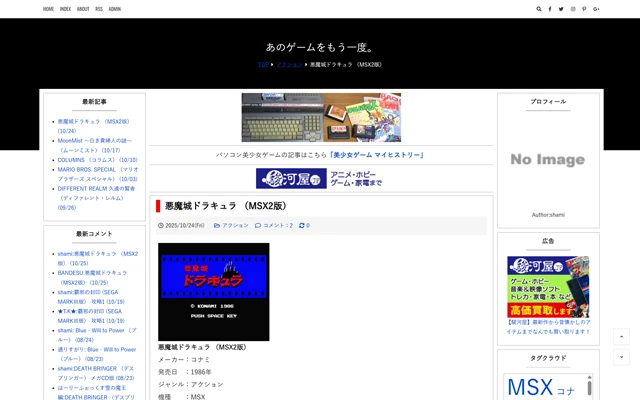Viewport: 640px width, 400px height.
Task: Click the Instagram icon in header
Action: (573, 9)
